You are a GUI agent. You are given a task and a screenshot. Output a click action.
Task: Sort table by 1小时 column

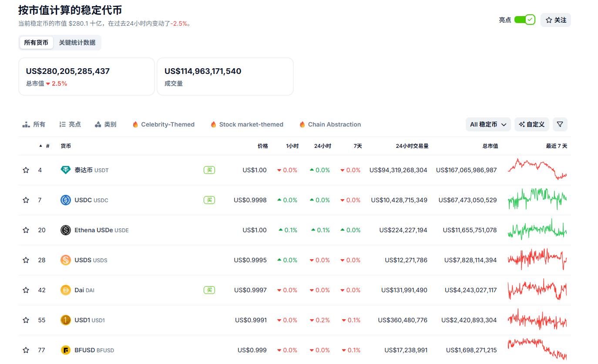[x=292, y=146]
